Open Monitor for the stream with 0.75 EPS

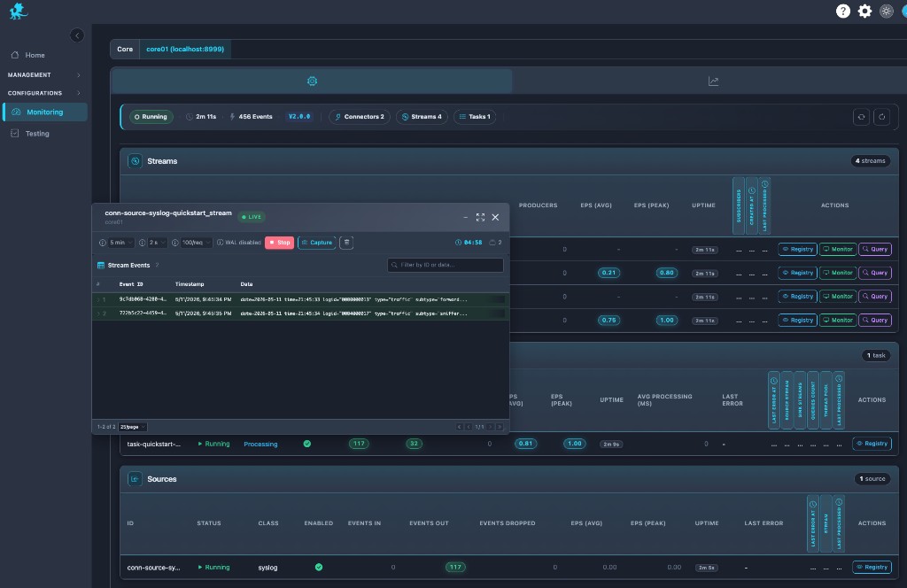pos(838,321)
